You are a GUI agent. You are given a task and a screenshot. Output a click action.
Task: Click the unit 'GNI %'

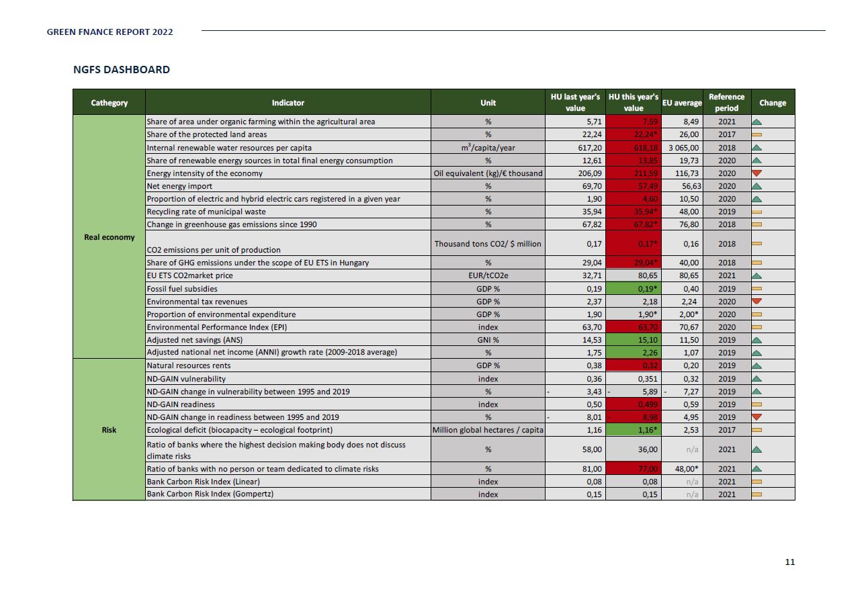(x=488, y=340)
